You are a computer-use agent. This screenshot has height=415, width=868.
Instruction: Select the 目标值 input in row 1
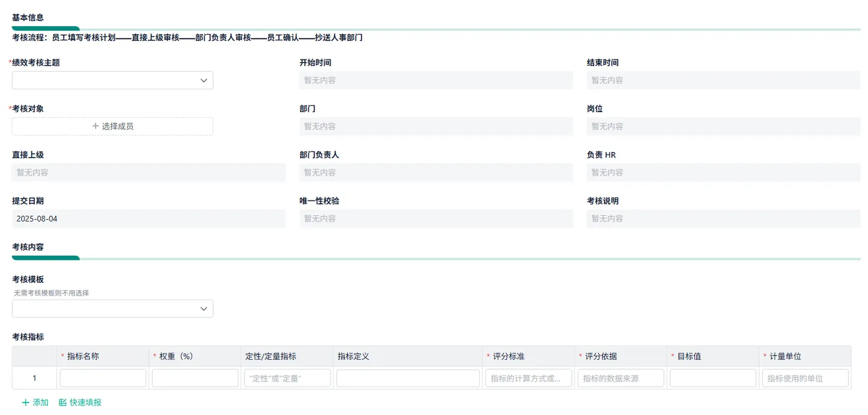[713, 378]
